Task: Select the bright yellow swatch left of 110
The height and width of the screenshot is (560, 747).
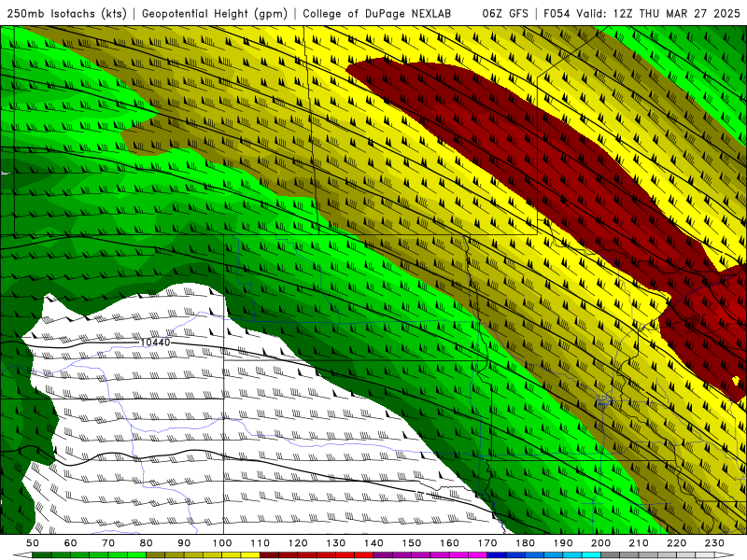Action: coord(250,555)
